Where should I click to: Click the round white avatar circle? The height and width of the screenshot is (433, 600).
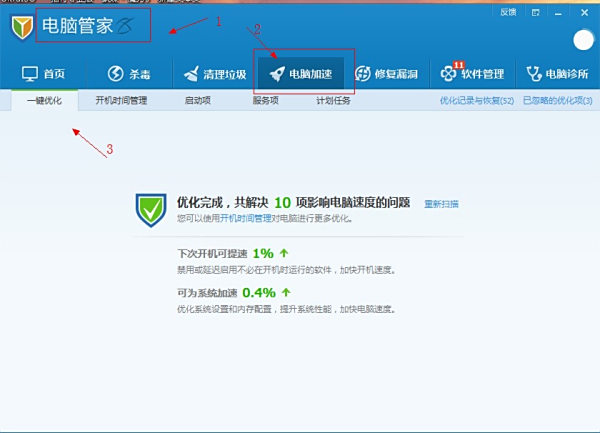(584, 40)
